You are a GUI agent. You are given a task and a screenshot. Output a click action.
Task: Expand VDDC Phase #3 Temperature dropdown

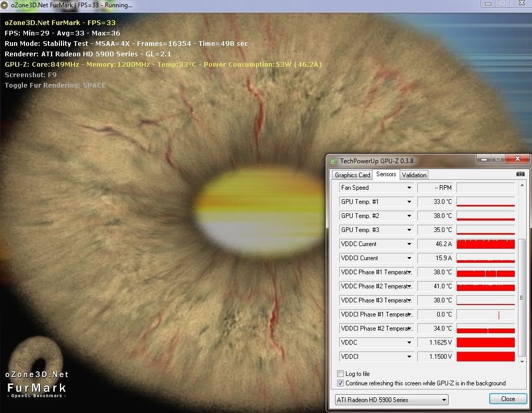409,300
